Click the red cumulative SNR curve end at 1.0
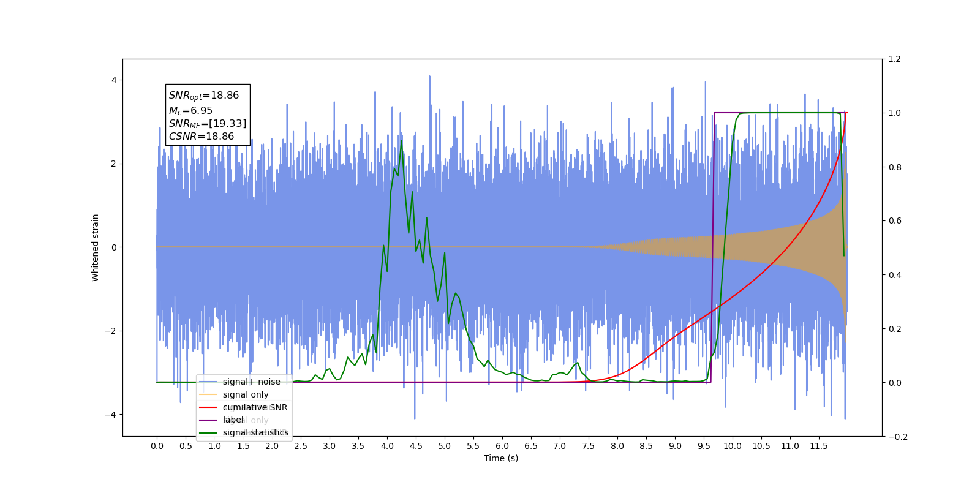 click(x=846, y=113)
